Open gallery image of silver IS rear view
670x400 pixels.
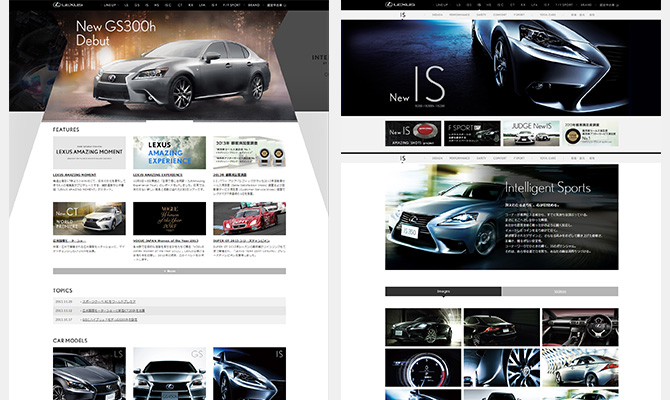[x=580, y=368]
